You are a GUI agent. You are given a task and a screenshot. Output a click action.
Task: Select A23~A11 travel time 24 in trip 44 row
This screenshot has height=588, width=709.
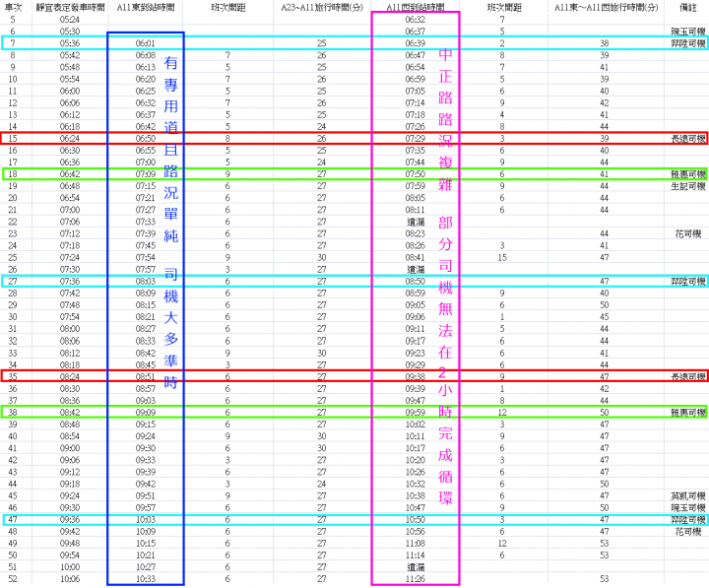pos(321,484)
